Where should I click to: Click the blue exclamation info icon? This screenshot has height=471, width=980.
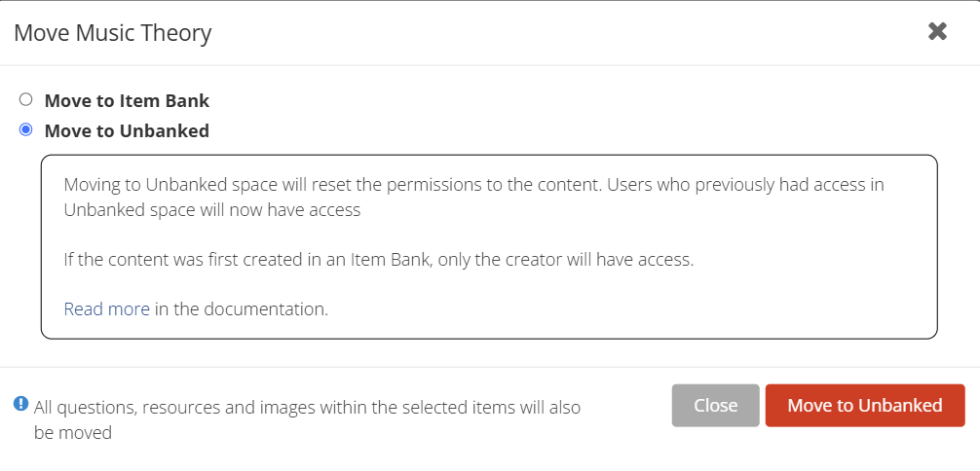click(20, 404)
